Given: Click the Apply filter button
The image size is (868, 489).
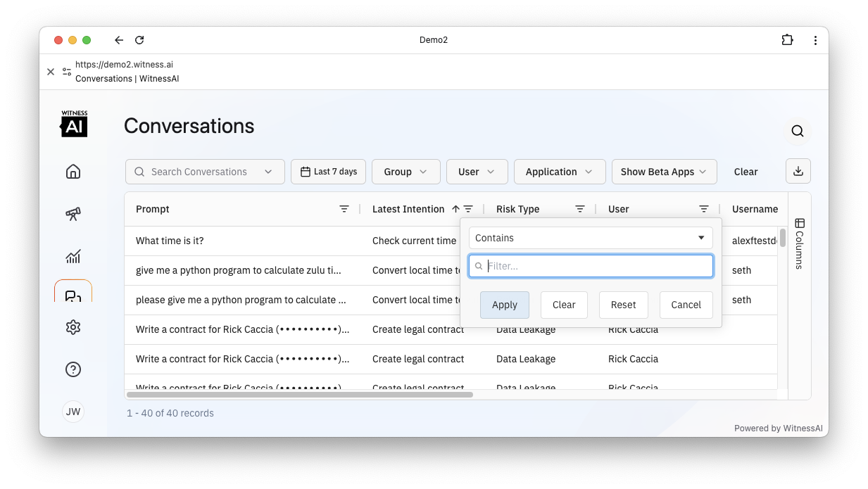Looking at the screenshot, I should 505,305.
